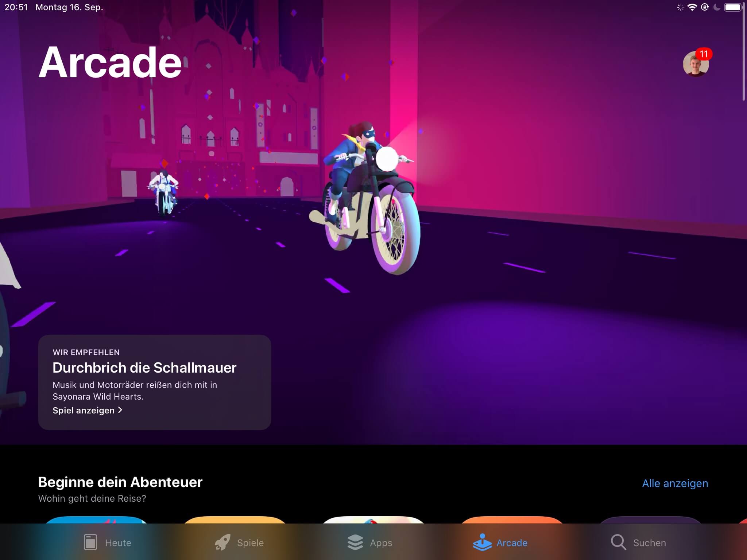Expand Beginne dein Abenteuer section

point(675,482)
